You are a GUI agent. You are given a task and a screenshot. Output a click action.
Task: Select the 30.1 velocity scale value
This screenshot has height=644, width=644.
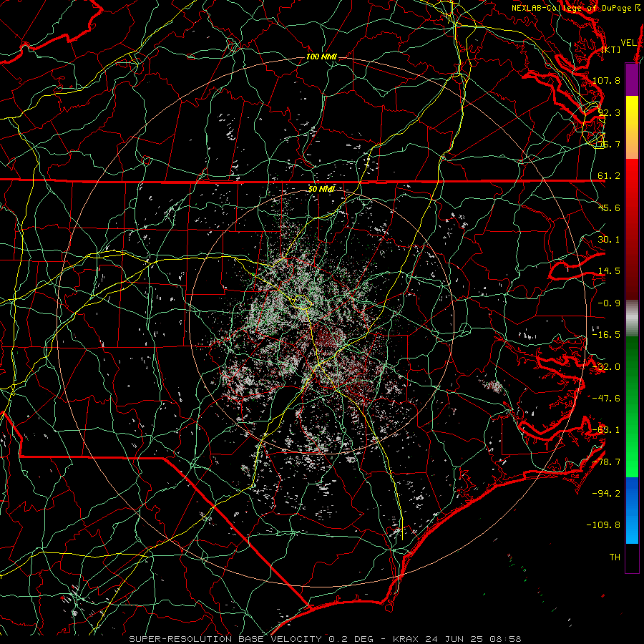pyautogui.click(x=609, y=240)
